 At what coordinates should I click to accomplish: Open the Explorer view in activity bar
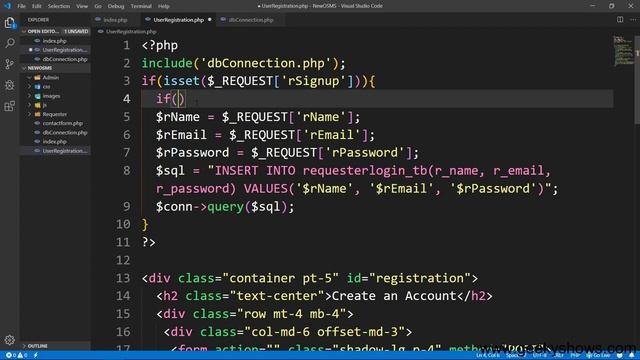[10, 23]
